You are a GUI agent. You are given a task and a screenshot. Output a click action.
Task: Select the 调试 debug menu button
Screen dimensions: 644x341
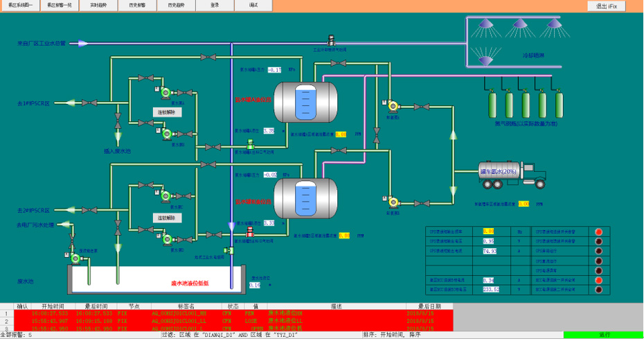coord(253,5)
